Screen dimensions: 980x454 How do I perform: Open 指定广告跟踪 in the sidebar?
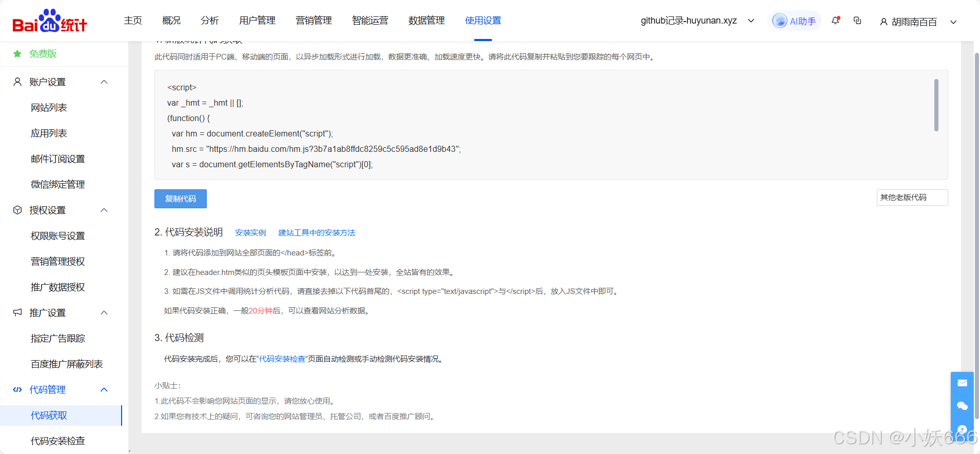57,338
